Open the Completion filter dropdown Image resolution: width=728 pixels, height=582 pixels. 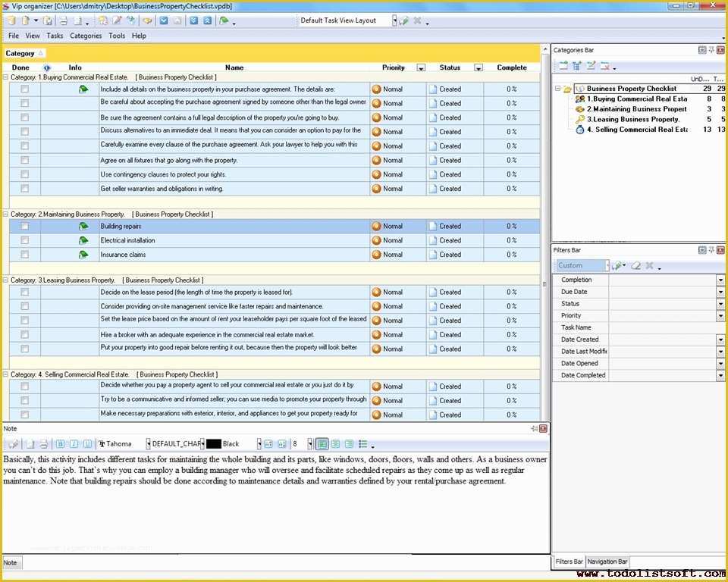720,280
